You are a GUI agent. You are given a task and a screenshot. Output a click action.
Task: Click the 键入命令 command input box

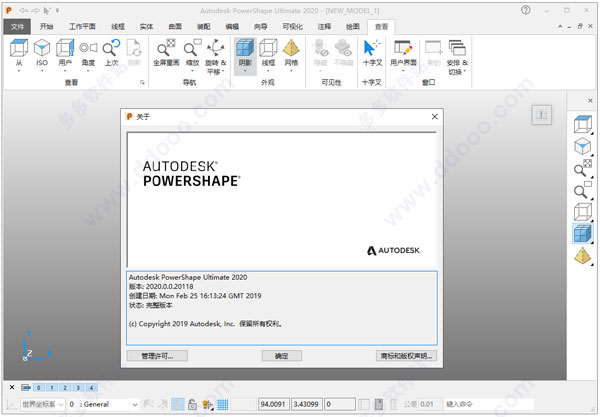point(489,404)
